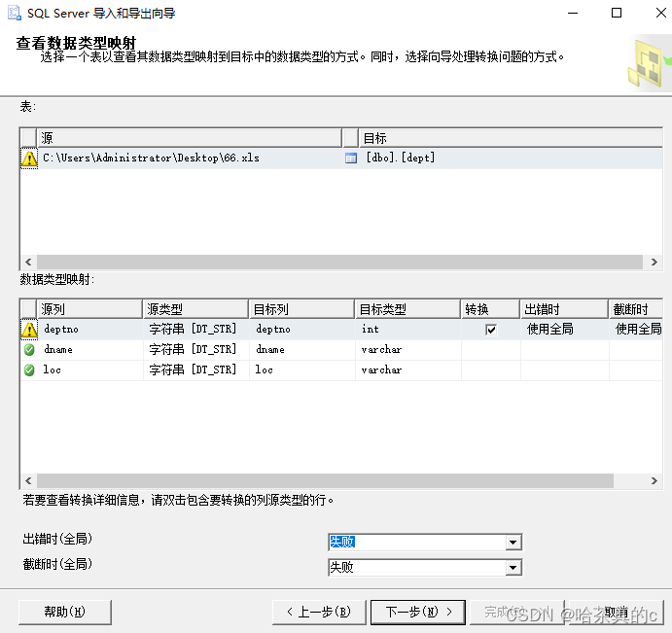Image resolution: width=672 pixels, height=633 pixels.
Task: Click the source type cell of deptno row
Action: point(196,330)
